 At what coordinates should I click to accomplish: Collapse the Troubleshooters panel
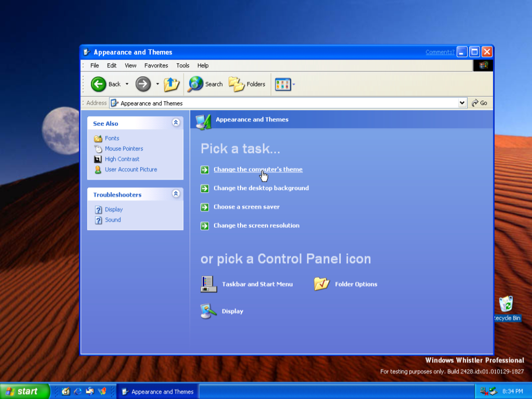click(176, 194)
